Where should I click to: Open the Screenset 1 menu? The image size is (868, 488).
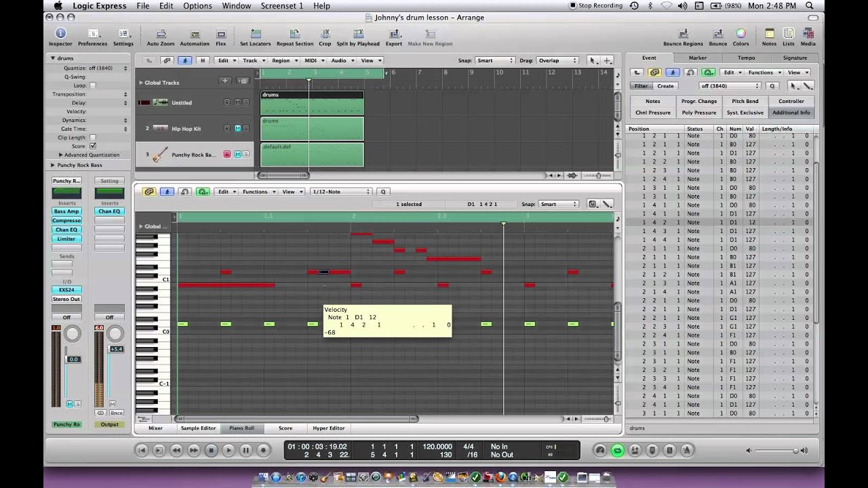(282, 5)
